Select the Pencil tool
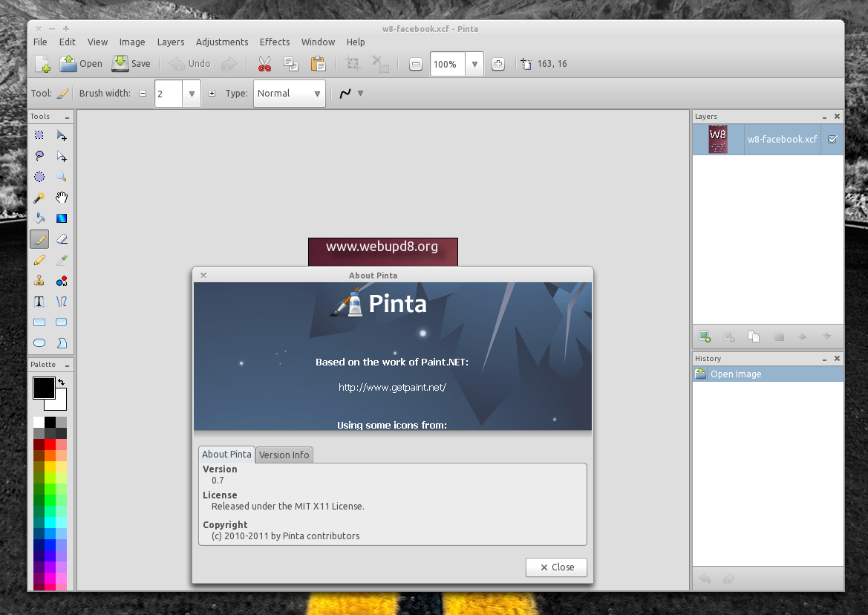Image resolution: width=868 pixels, height=615 pixels. coord(39,260)
